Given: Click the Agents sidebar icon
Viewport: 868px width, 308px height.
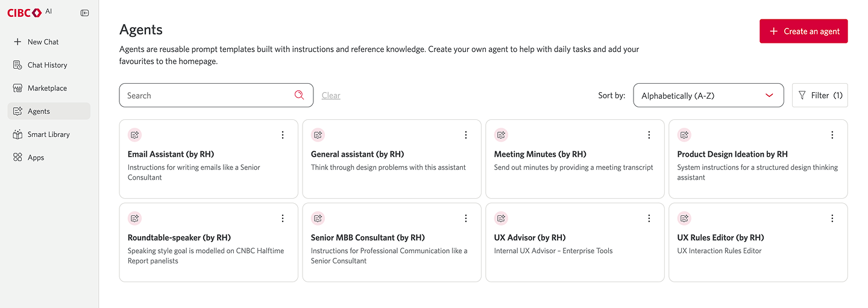Looking at the screenshot, I should (17, 111).
